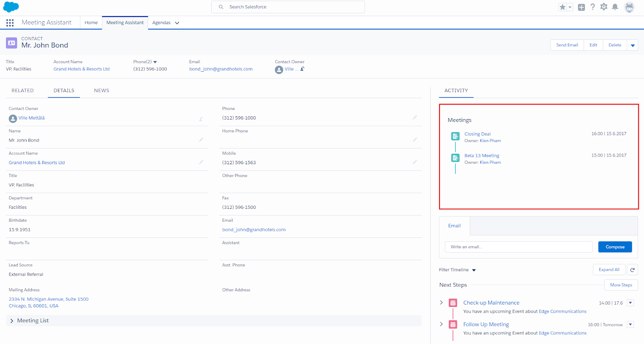Open the mailing address link
This screenshot has height=344, width=644.
[x=49, y=303]
